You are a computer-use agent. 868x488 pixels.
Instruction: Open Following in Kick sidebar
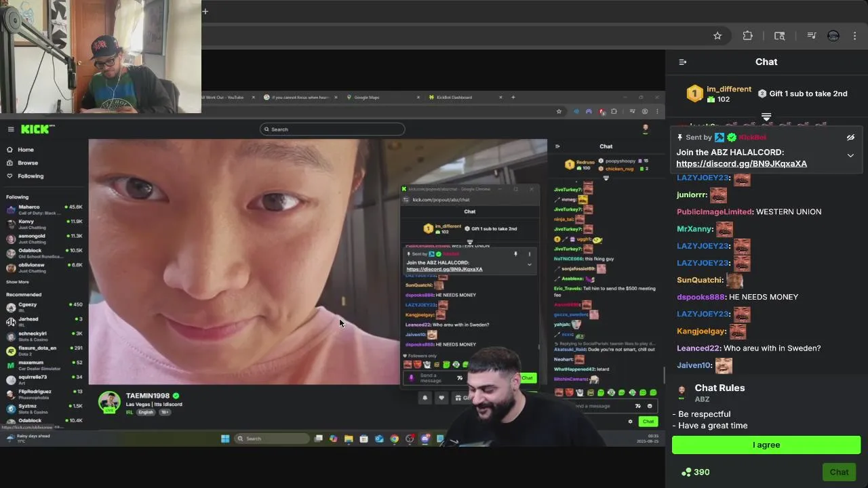tap(31, 176)
